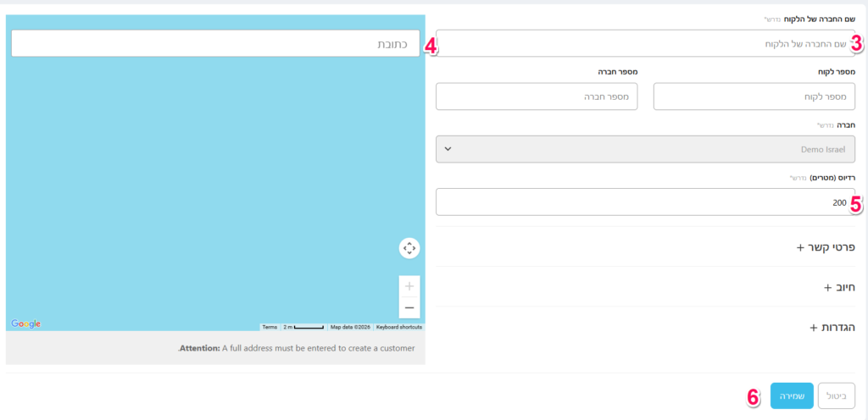Zoom in on the map
Viewport: 868px width, 420px height.
409,286
